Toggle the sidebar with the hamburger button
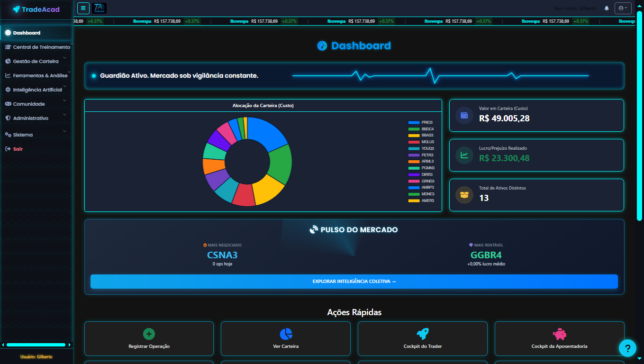Screen dimensions: 644x364 pos(83,8)
